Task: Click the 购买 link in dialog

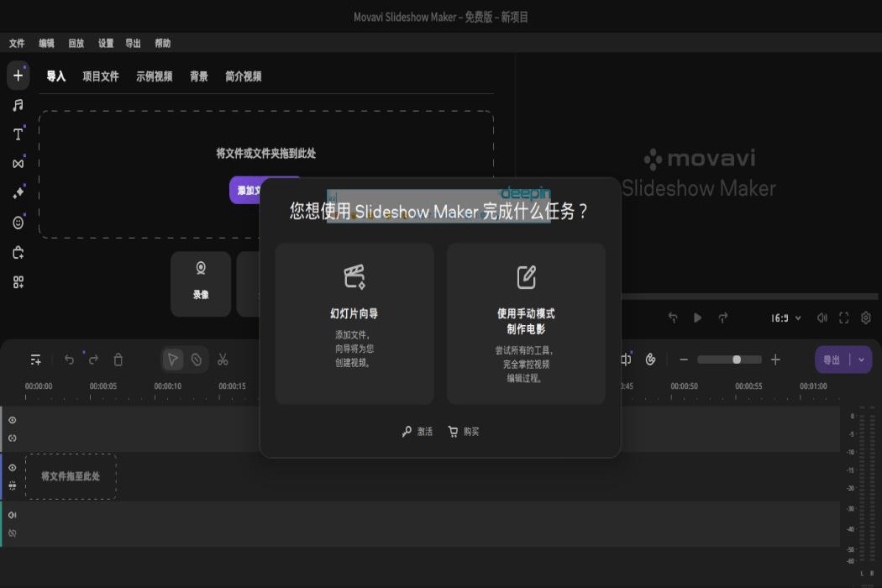Action: (x=464, y=432)
